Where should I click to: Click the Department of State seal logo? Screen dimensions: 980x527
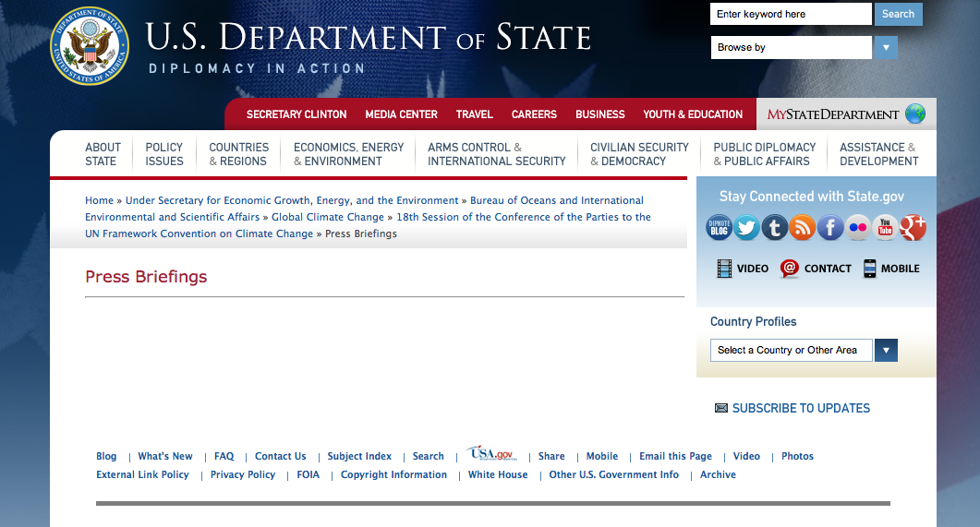pos(90,45)
